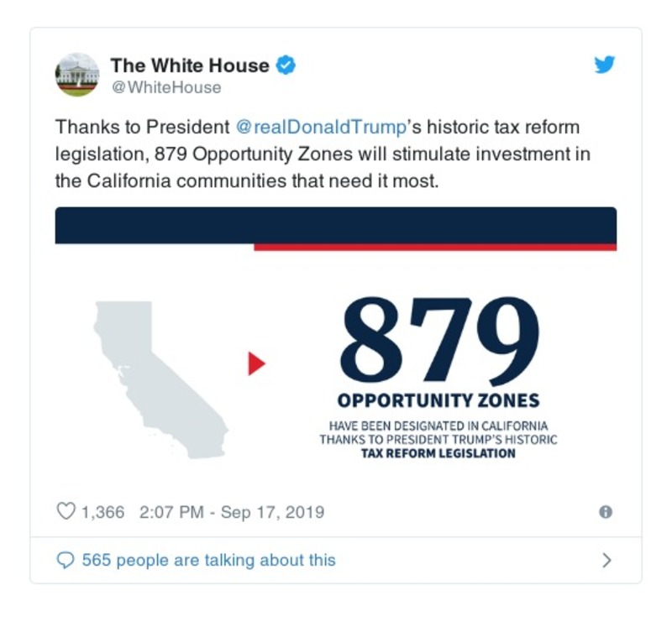Image resolution: width=672 pixels, height=627 pixels.
Task: Open the tweet info icon
Action: pos(606,511)
